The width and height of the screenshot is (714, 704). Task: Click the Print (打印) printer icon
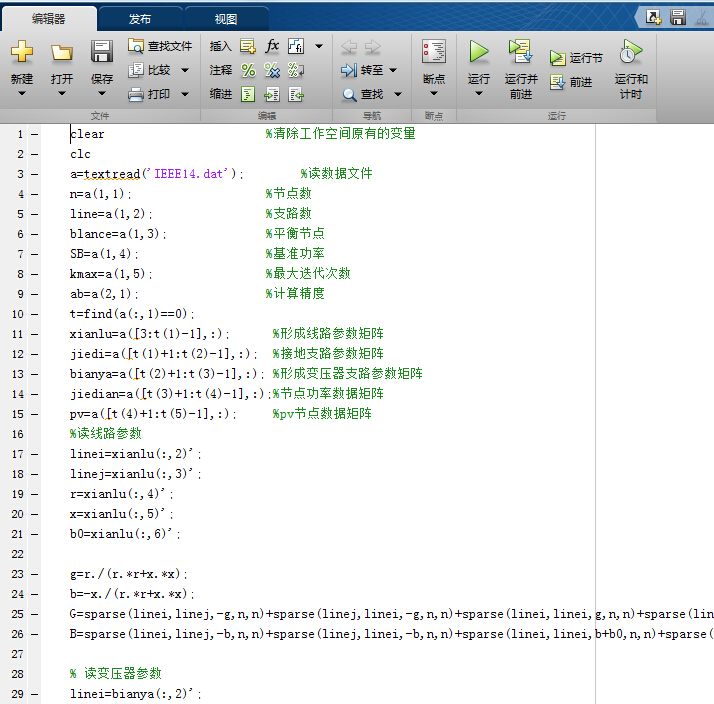tap(136, 94)
